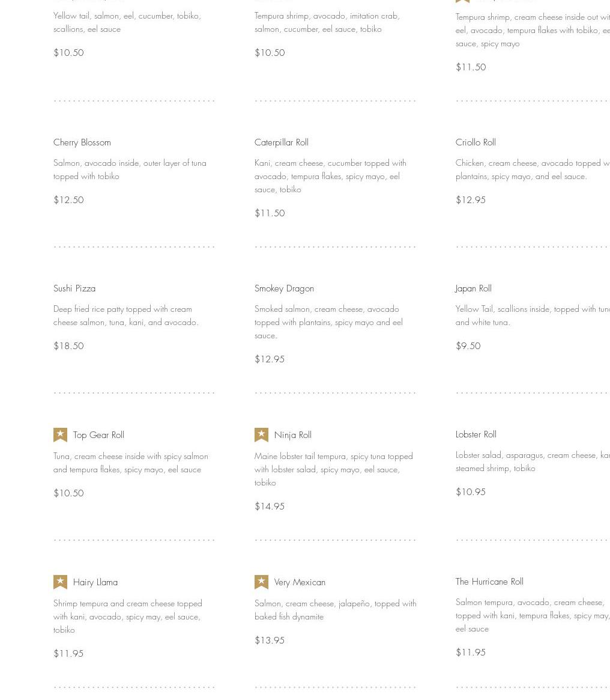Click the Criollo Roll title
The height and width of the screenshot is (700, 610).
pos(476,142)
